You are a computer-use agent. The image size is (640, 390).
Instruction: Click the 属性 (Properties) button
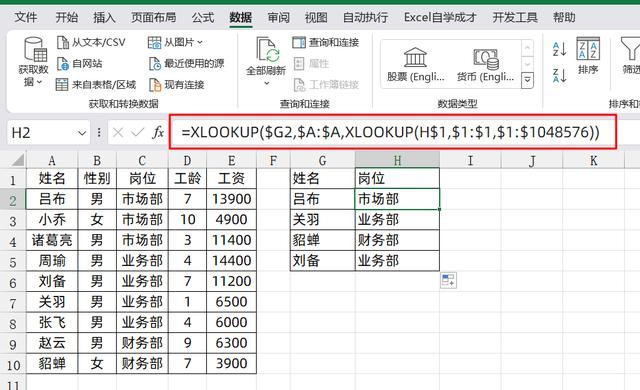click(311, 63)
